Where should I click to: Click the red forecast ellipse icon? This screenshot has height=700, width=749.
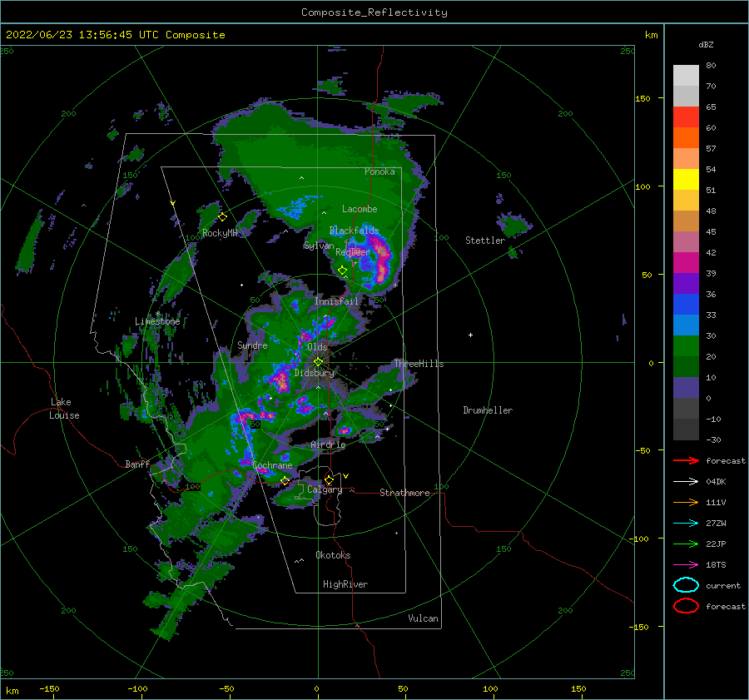[686, 606]
